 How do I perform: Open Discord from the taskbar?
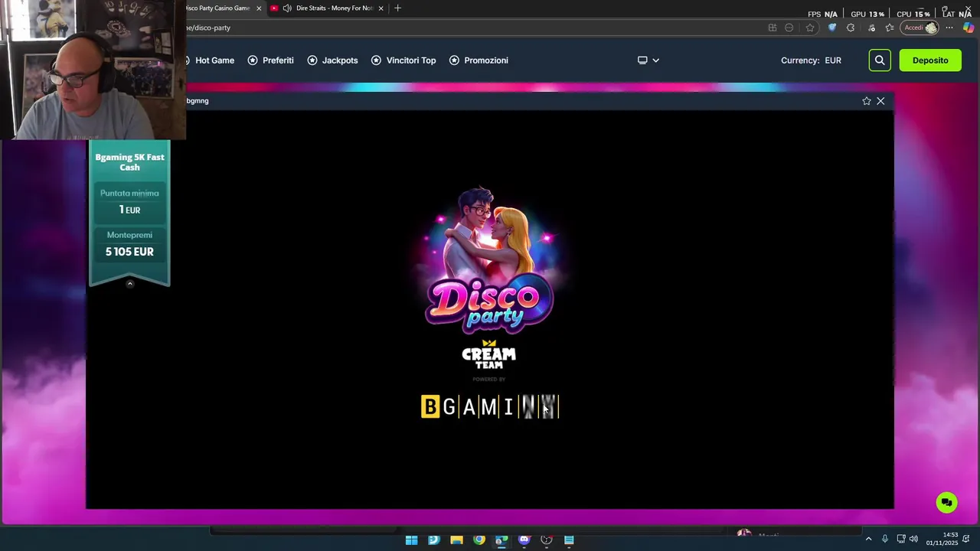point(524,540)
